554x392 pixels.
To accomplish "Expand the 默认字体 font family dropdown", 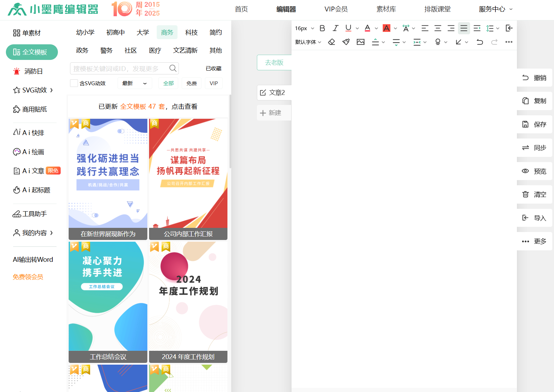I will pos(308,42).
